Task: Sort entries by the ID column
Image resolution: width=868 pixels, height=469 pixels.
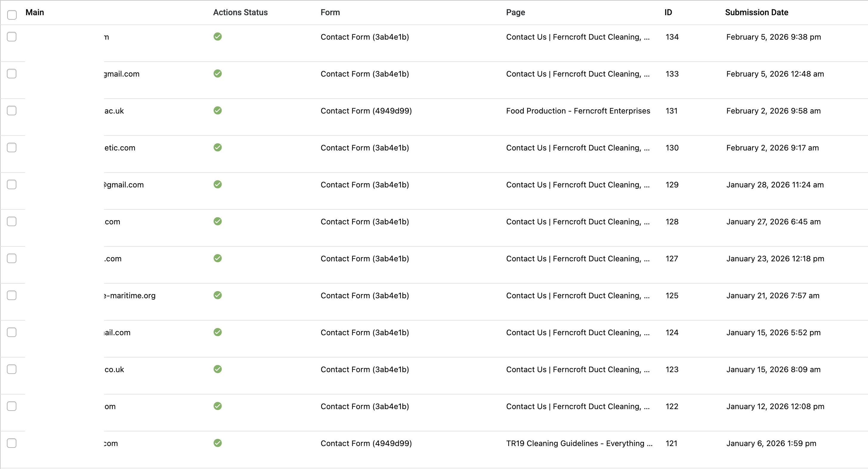Action: tap(668, 12)
